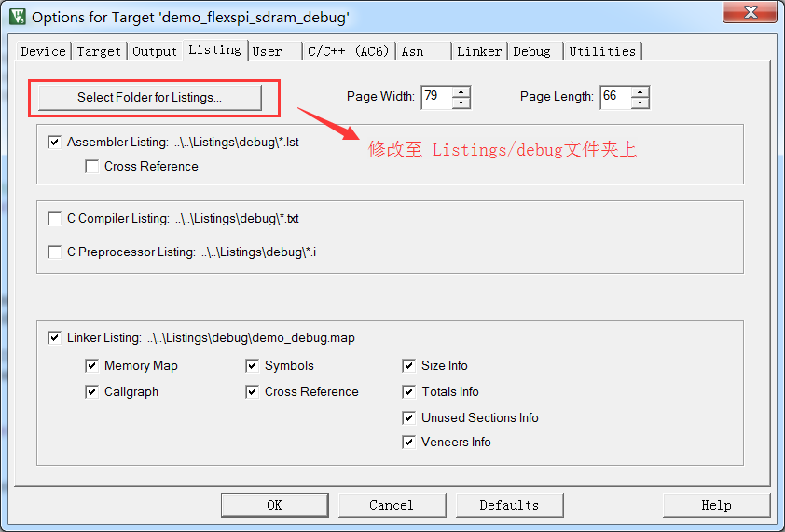The height and width of the screenshot is (532, 785).
Task: Restore settings with Defaults button
Action: pyautogui.click(x=509, y=505)
